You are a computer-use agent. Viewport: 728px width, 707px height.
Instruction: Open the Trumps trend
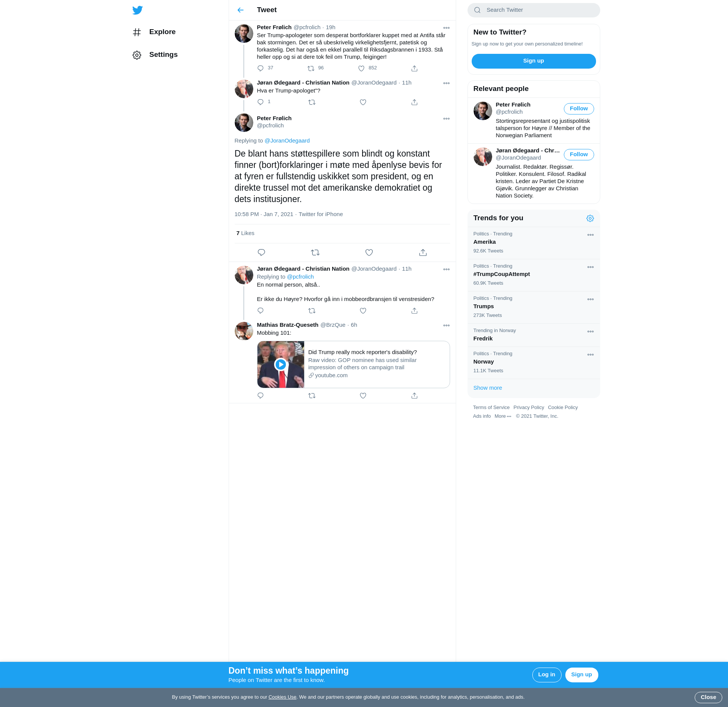pos(533,307)
